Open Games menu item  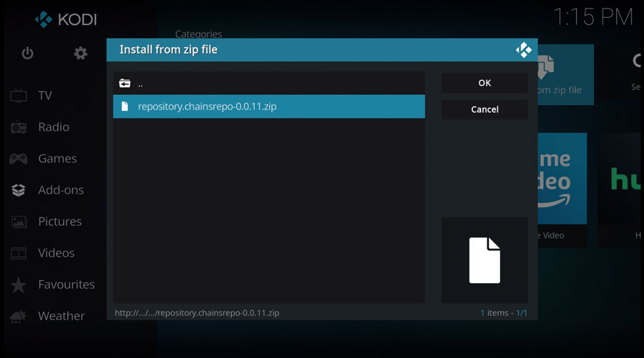57,159
